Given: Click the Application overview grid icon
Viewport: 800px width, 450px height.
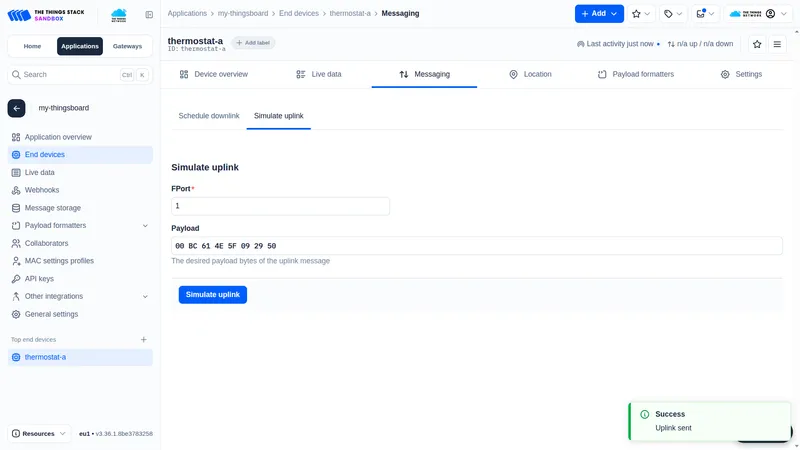Looking at the screenshot, I should tap(16, 137).
